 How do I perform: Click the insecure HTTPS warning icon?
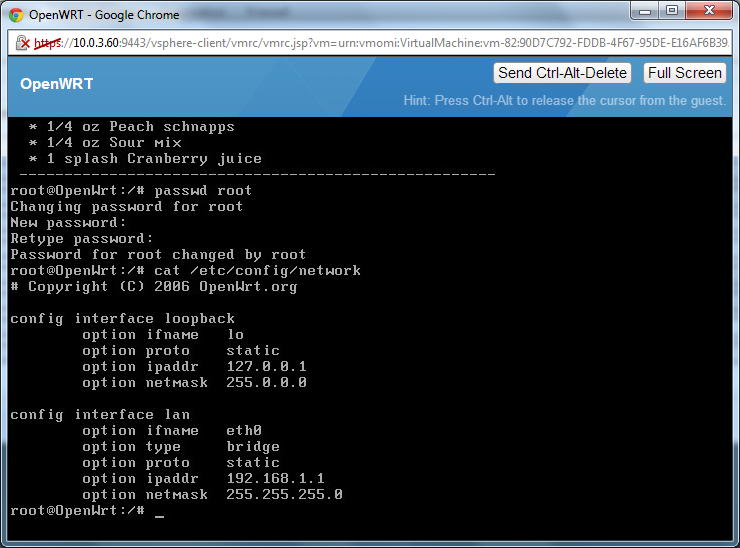tap(23, 43)
